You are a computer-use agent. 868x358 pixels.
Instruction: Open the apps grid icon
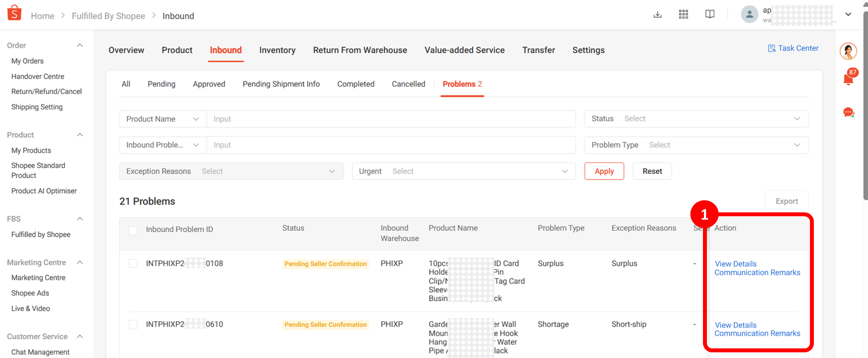[684, 14]
